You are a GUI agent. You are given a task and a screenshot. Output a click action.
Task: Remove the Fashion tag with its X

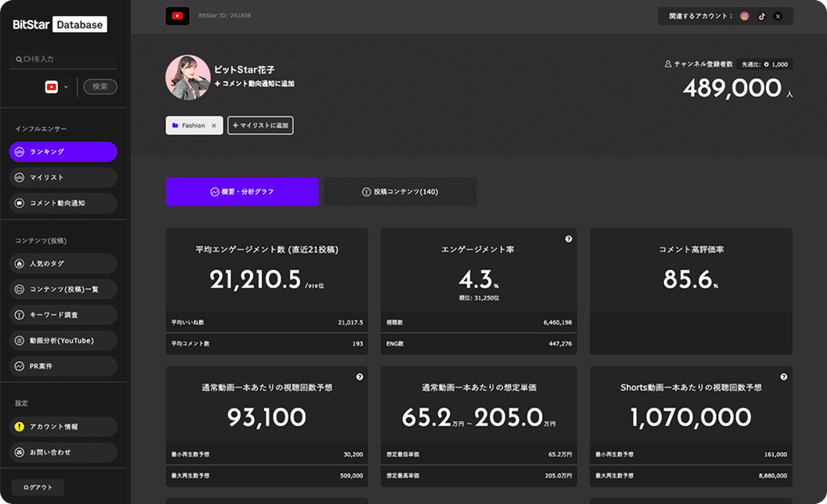(x=214, y=125)
